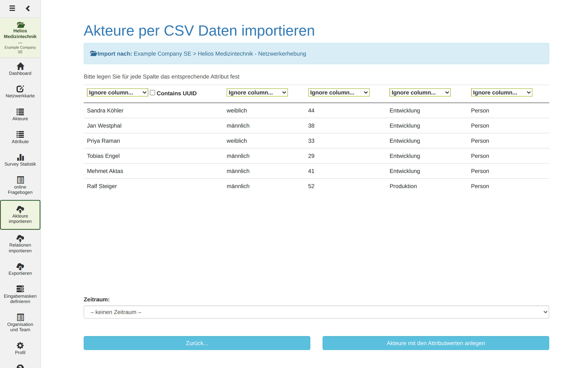Open the Zeitraum dropdown

pos(316,312)
